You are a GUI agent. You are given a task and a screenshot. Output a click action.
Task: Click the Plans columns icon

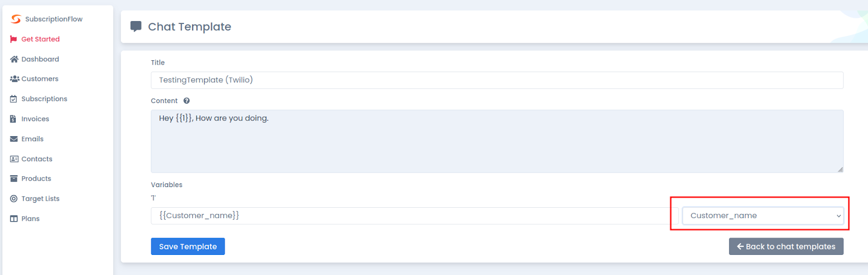[x=14, y=219]
